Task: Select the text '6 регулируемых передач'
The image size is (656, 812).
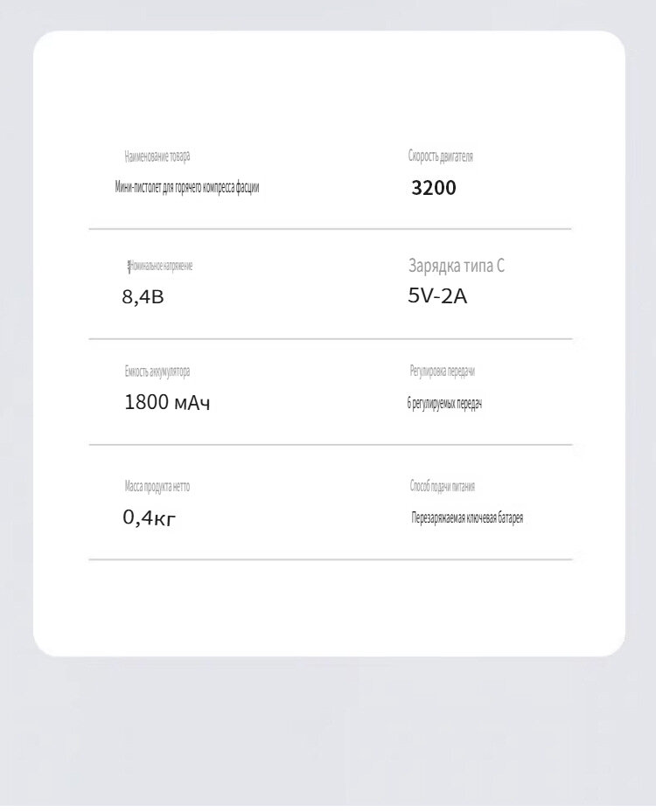Action: [444, 404]
